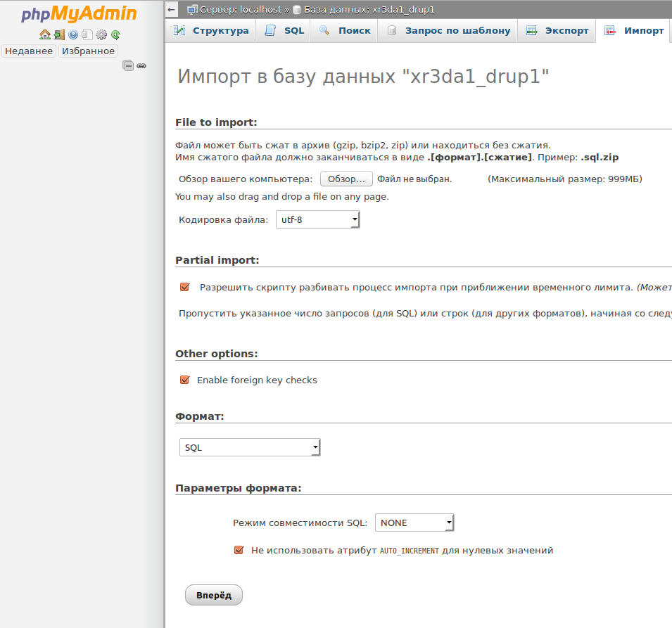Image resolution: width=672 pixels, height=628 pixels.
Task: Expand SQL compatibility mode NONE dropdown
Action: coord(414,523)
